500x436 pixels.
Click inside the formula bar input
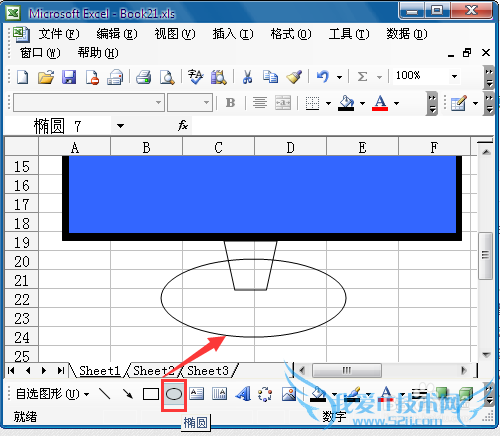click(x=342, y=126)
